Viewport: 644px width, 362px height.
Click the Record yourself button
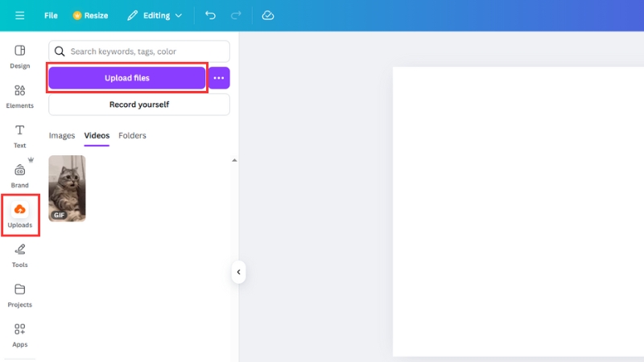138,105
